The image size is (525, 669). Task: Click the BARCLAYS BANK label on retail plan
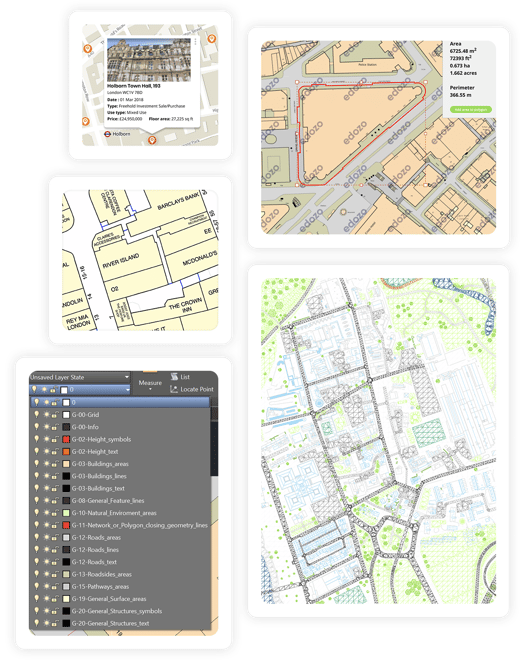[x=178, y=201]
